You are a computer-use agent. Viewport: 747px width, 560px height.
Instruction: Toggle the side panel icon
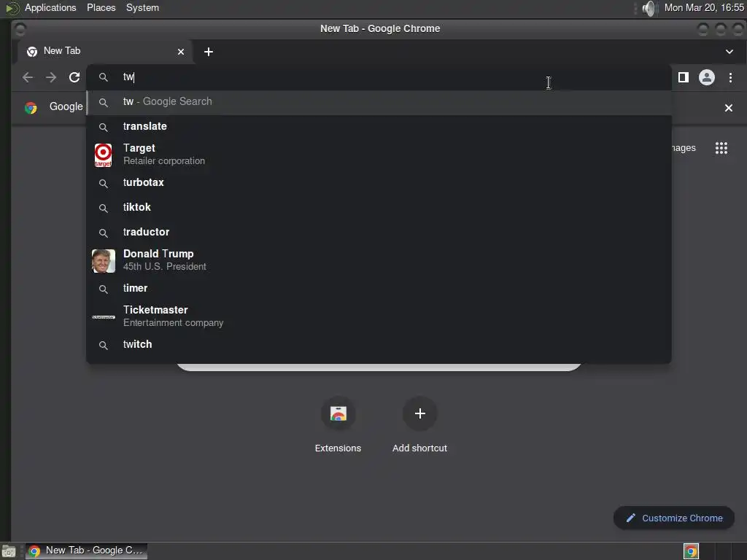683,77
